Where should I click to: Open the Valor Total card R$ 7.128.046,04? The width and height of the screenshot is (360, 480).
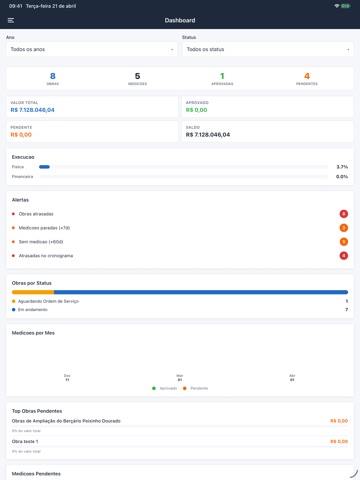click(92, 107)
